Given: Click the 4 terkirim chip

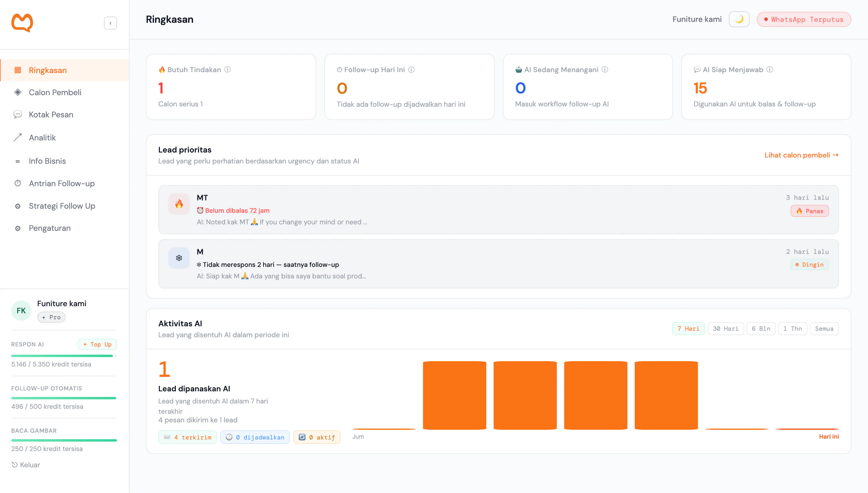Looking at the screenshot, I should tap(188, 437).
